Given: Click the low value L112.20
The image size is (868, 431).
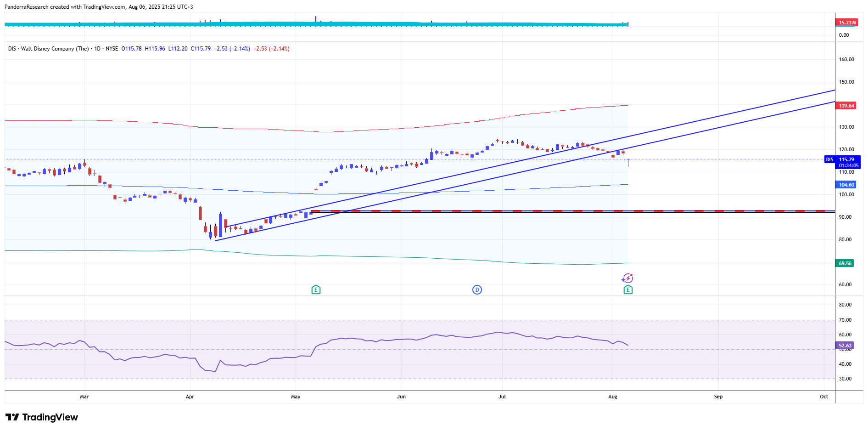Looking at the screenshot, I should [x=178, y=49].
